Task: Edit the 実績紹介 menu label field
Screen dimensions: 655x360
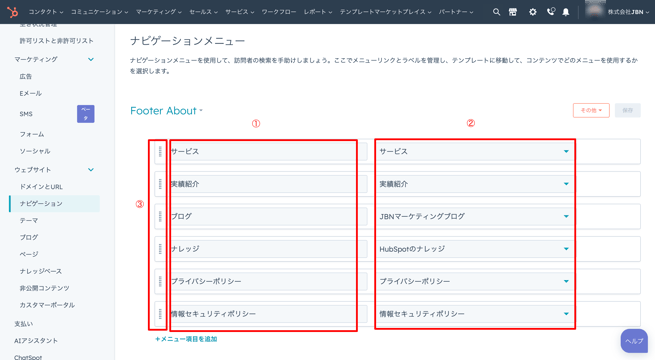Action: click(x=267, y=184)
